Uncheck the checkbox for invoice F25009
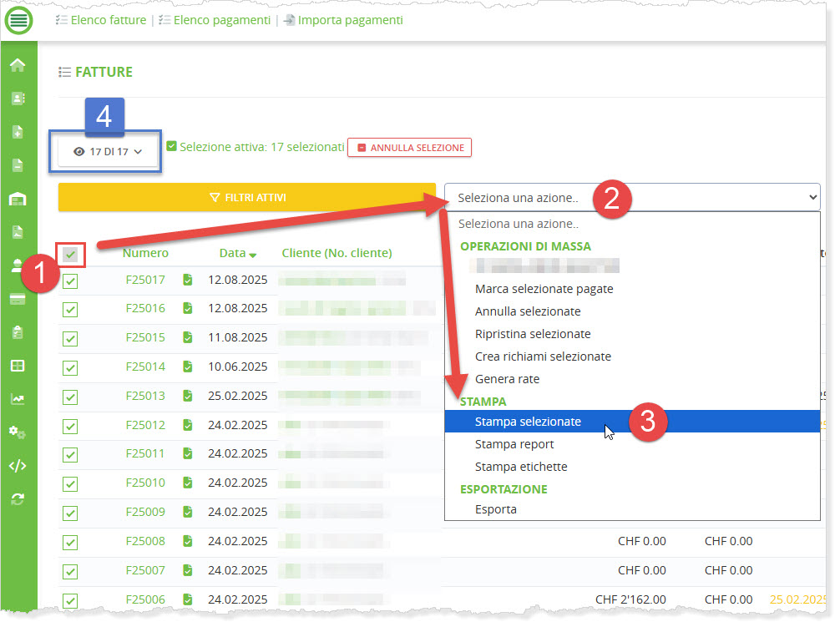The image size is (840, 627). (x=70, y=513)
